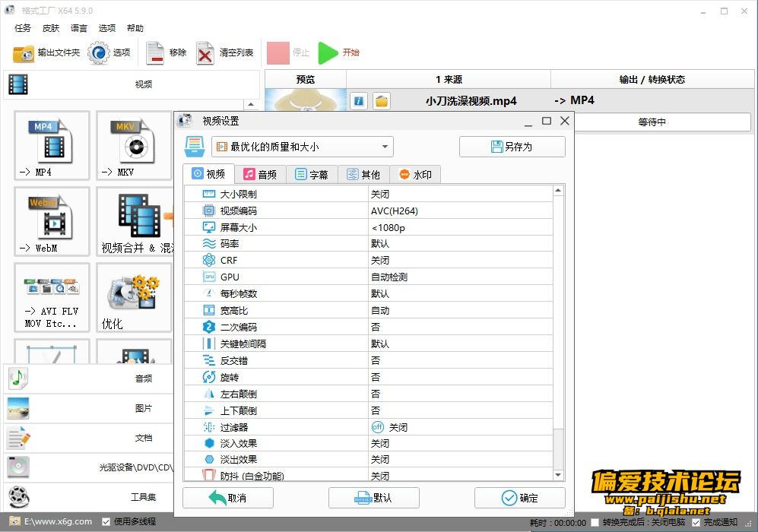Open the 语言 menu
Screen dimensions: 758x532
(79, 28)
